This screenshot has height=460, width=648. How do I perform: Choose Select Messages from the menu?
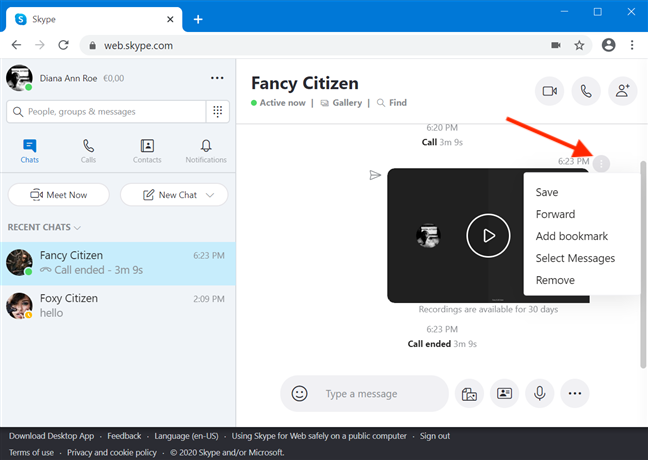pos(575,258)
